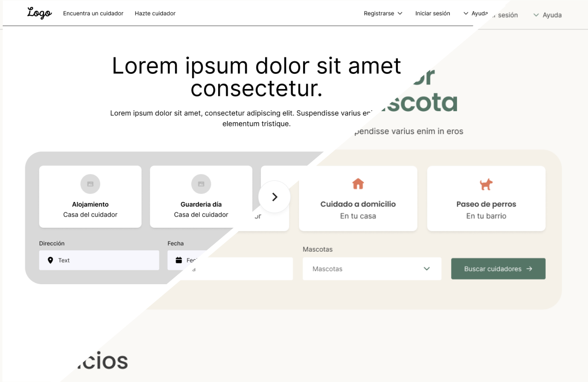Click the "Mascotas" label above the dropdown

(x=317, y=249)
